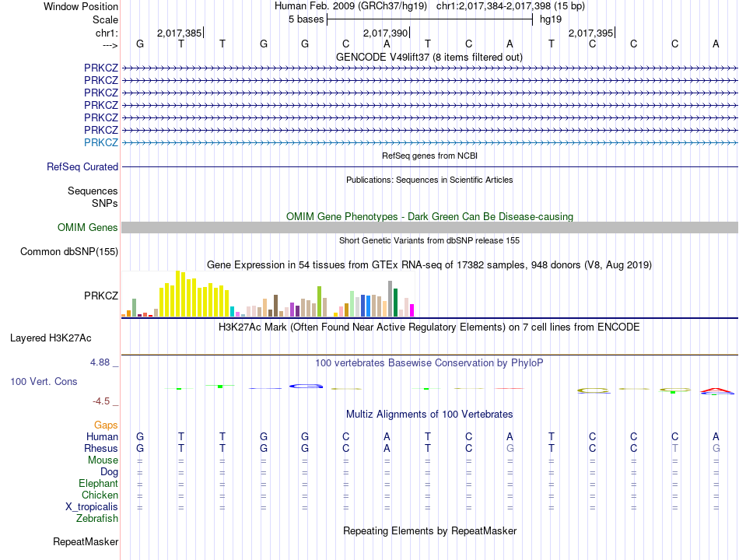Click the dark green bar in the GTEx chart

pyautogui.click(x=395, y=303)
